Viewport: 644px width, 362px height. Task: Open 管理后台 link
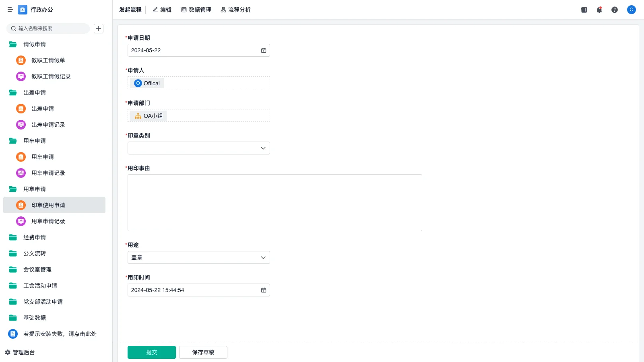pyautogui.click(x=20, y=352)
